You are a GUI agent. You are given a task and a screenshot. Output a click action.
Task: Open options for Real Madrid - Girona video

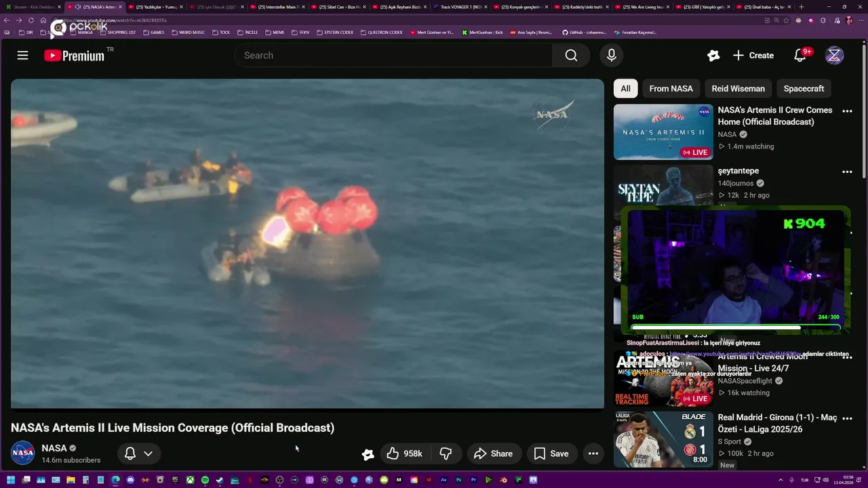click(847, 419)
